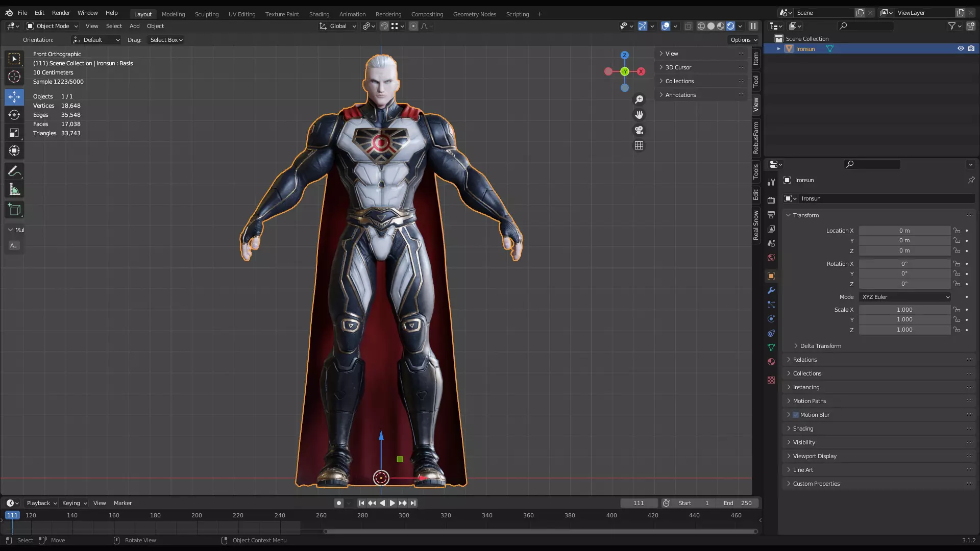Screen dimensions: 980x551
Task: Click the Playback button in timeline
Action: pyautogui.click(x=41, y=503)
